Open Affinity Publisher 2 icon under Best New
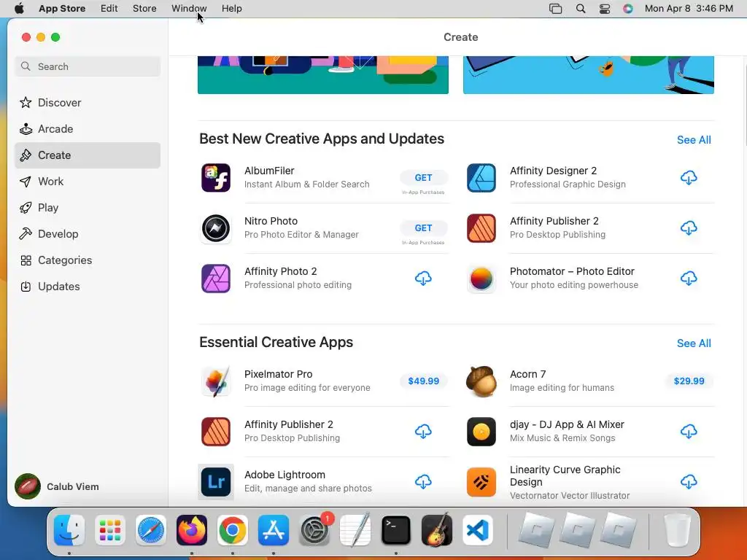The image size is (747, 560). [481, 228]
